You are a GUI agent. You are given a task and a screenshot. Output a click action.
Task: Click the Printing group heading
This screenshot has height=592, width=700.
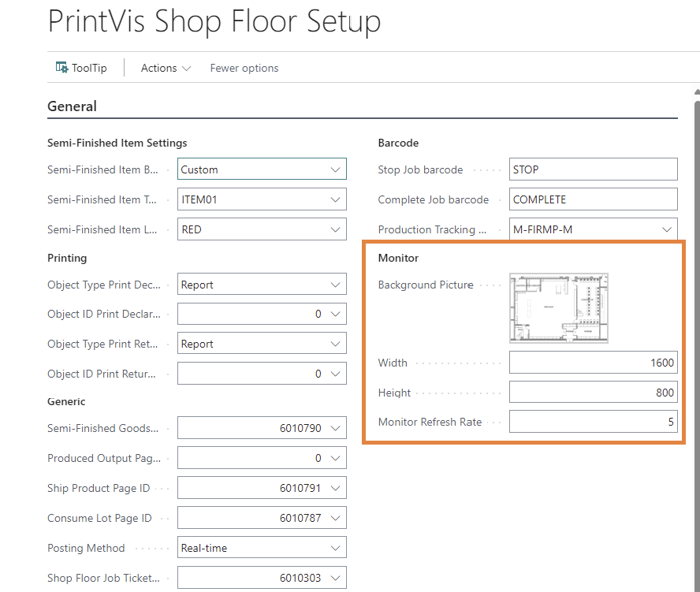coord(67,258)
